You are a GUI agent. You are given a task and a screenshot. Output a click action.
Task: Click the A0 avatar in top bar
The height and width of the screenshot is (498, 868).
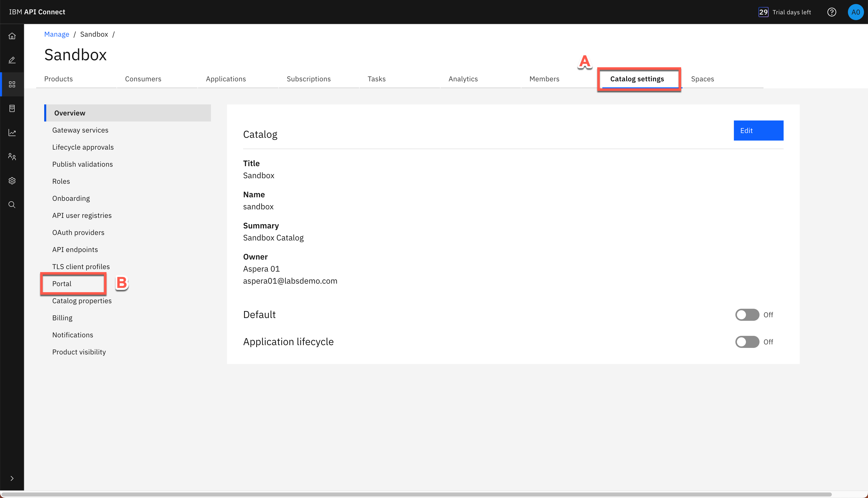pyautogui.click(x=856, y=12)
